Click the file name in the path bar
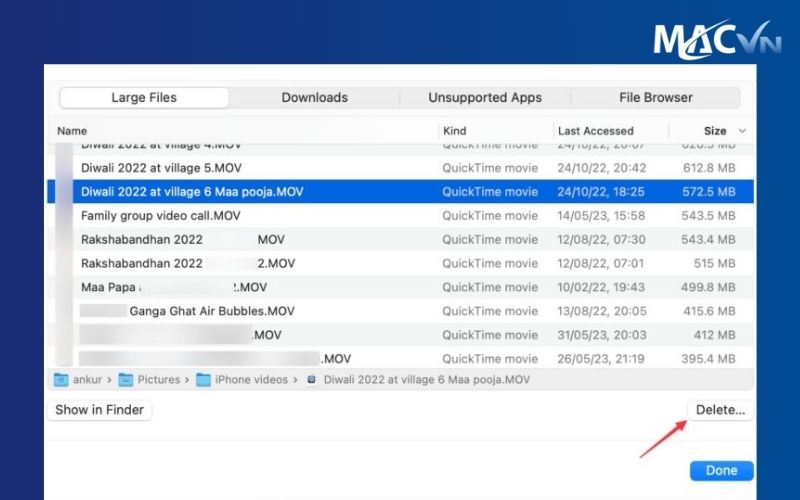800x500 pixels. point(427,380)
